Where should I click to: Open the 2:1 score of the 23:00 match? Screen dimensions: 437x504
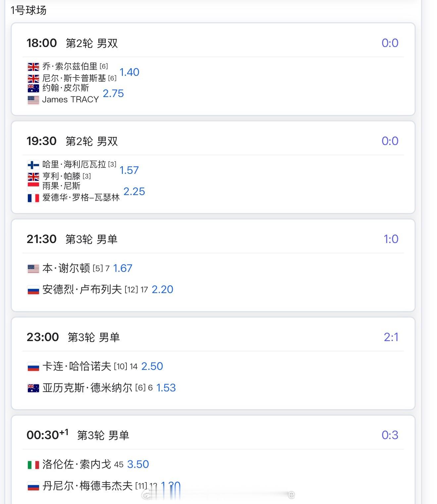tap(391, 337)
